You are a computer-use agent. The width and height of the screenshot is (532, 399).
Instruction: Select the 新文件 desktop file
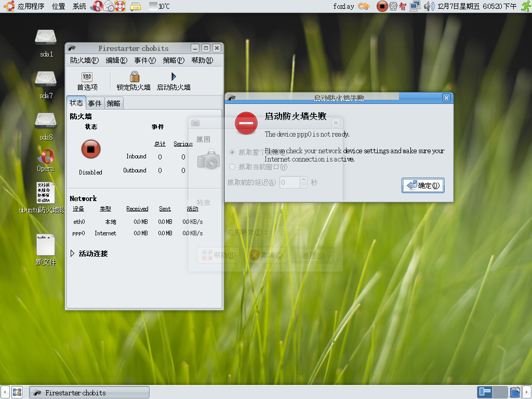pyautogui.click(x=46, y=250)
